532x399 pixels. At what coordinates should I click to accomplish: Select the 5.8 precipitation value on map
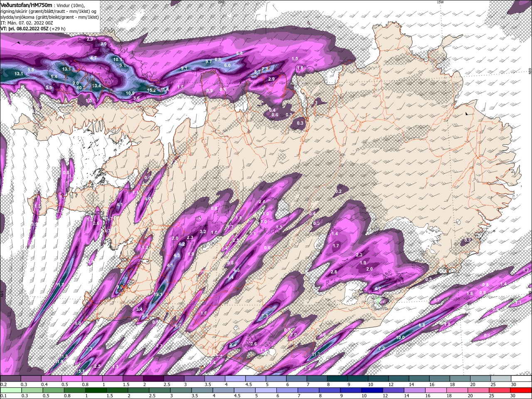(31, 70)
